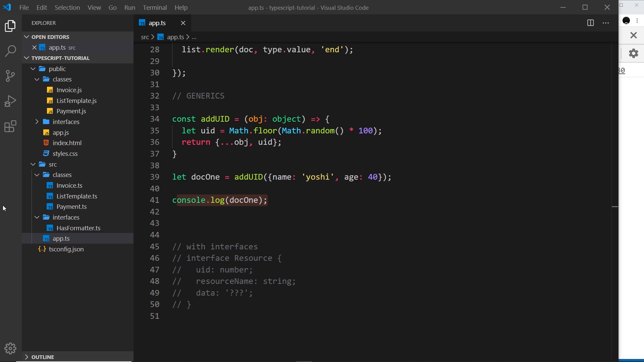Open the View menu

click(94, 7)
